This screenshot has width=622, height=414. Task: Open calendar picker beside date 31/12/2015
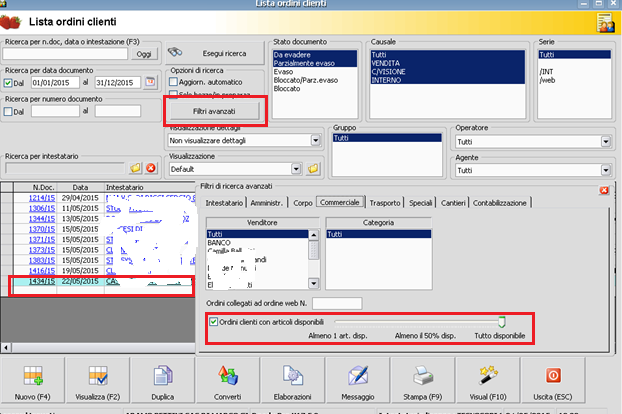150,82
